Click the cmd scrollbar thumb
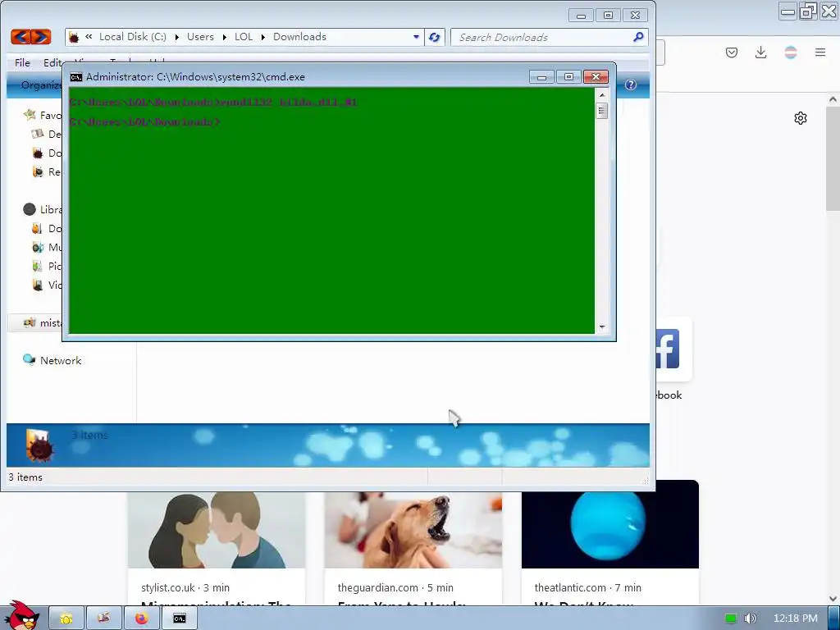Image resolution: width=840 pixels, height=630 pixels. [x=602, y=111]
